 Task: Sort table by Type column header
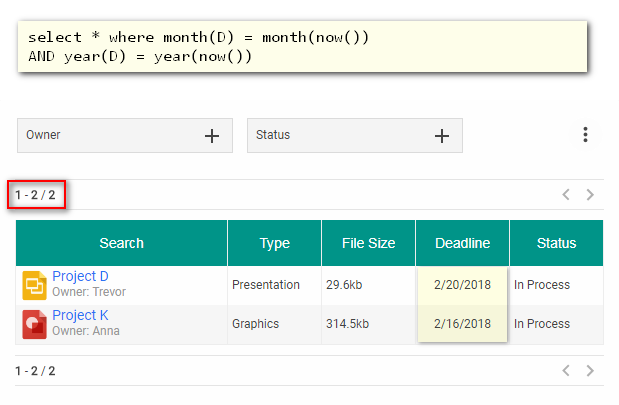pos(274,243)
